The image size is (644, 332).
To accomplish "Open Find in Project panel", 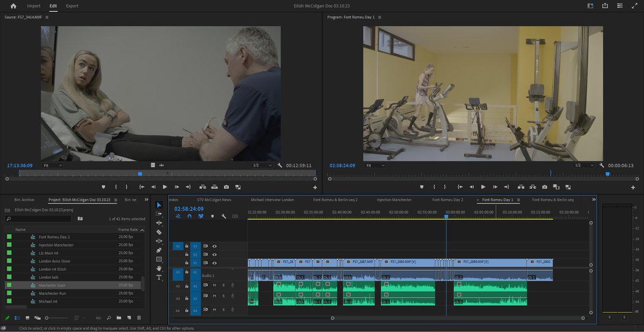I will point(109,318).
